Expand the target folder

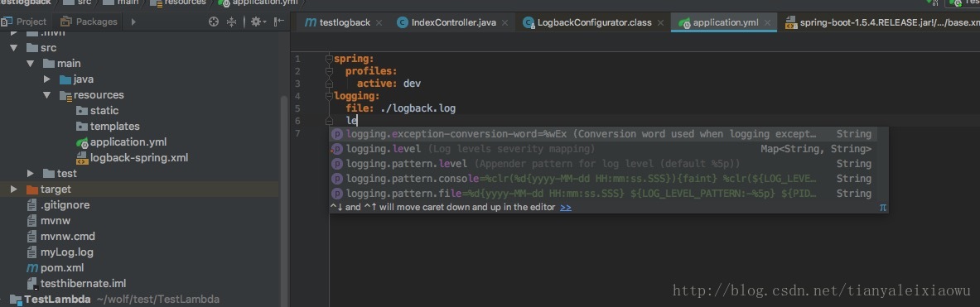pyautogui.click(x=14, y=189)
